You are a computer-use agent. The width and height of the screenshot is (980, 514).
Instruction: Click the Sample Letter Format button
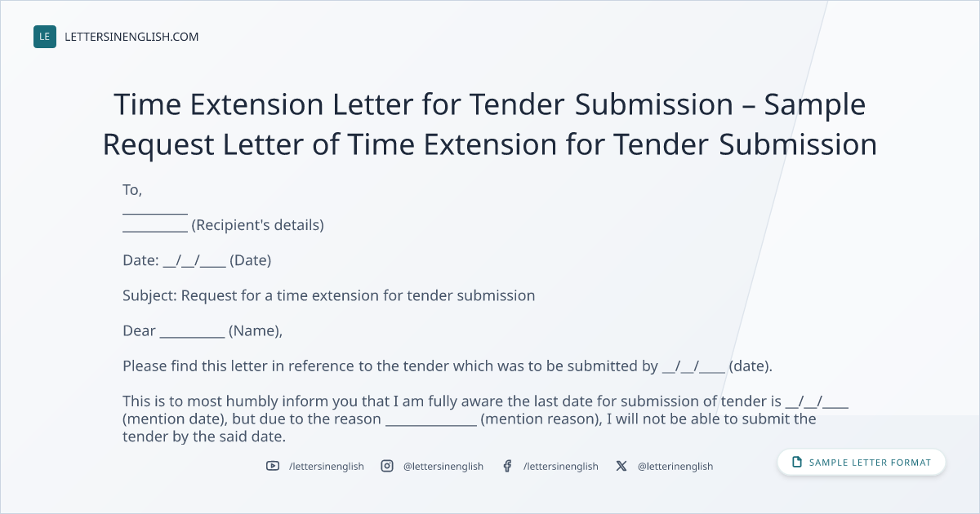coord(861,462)
